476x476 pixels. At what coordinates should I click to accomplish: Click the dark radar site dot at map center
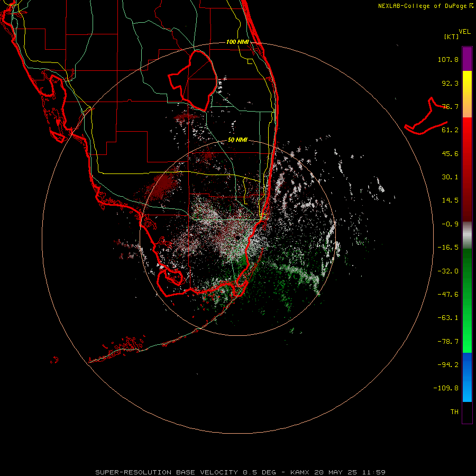point(237,237)
